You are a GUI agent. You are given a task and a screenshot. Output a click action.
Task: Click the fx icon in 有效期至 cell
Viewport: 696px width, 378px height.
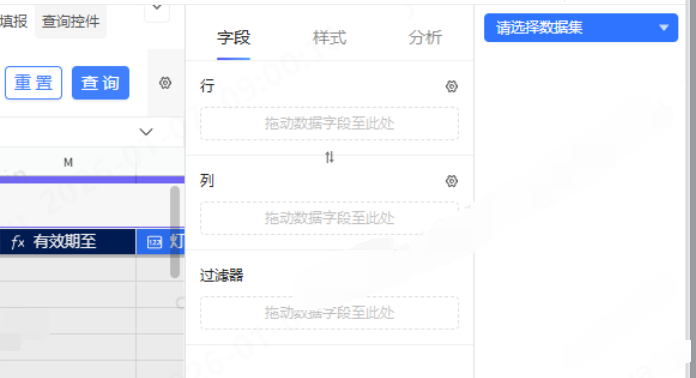pyautogui.click(x=18, y=242)
